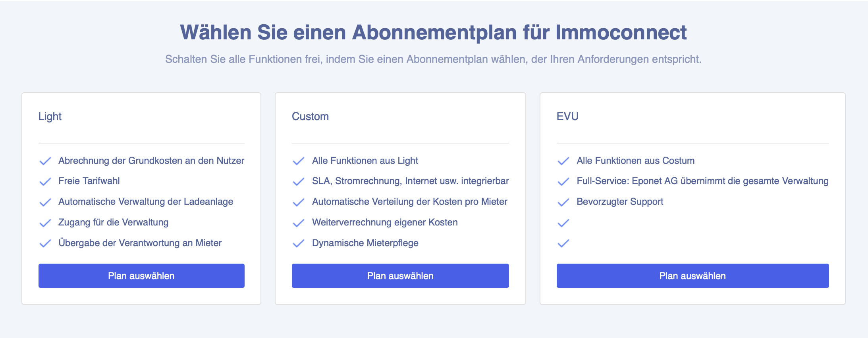
Task: Click the checkmark next to 'Freie Tarifwahl'
Action: click(x=45, y=181)
